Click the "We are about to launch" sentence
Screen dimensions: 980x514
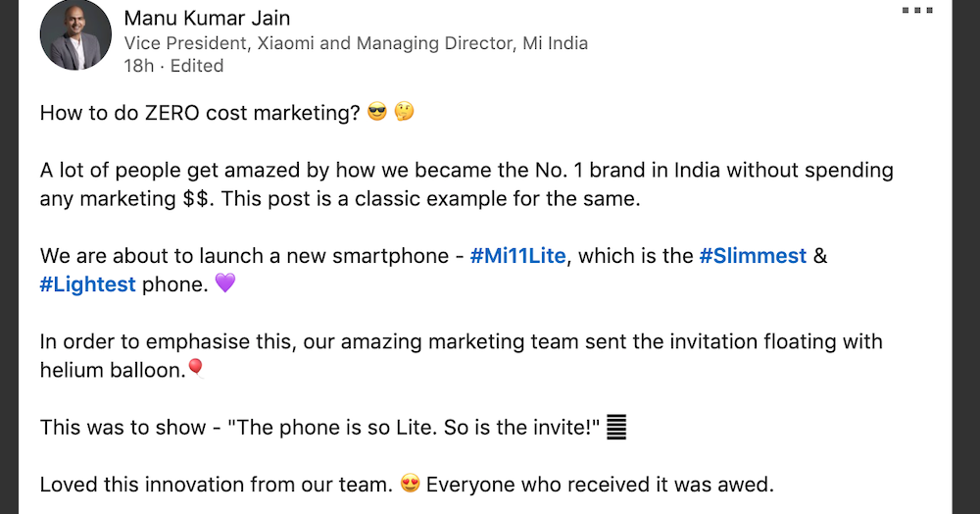point(245,256)
